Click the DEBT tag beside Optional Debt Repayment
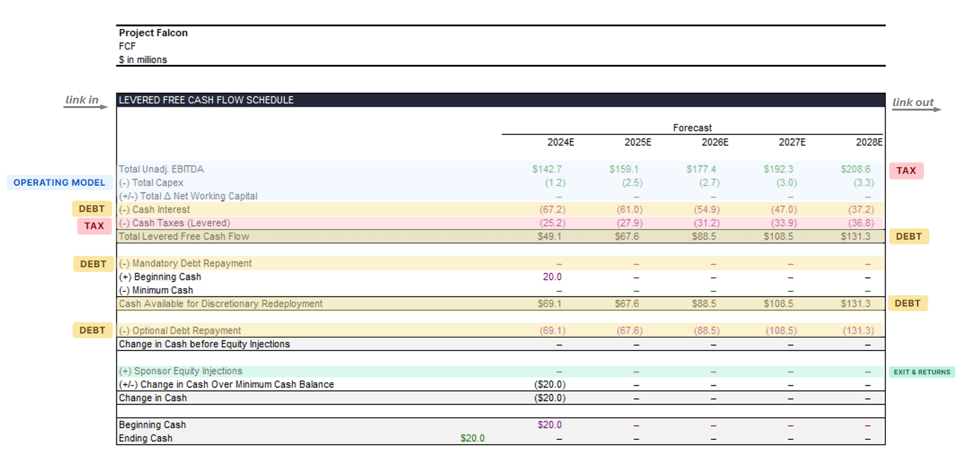The width and height of the screenshot is (980, 461). click(x=93, y=330)
